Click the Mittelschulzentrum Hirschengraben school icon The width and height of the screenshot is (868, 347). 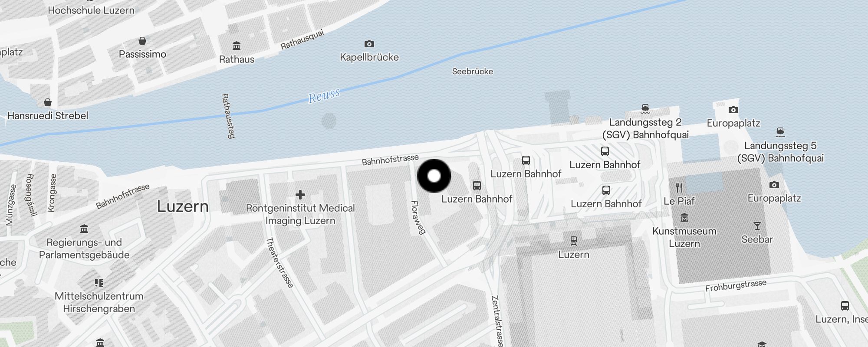[x=99, y=283]
